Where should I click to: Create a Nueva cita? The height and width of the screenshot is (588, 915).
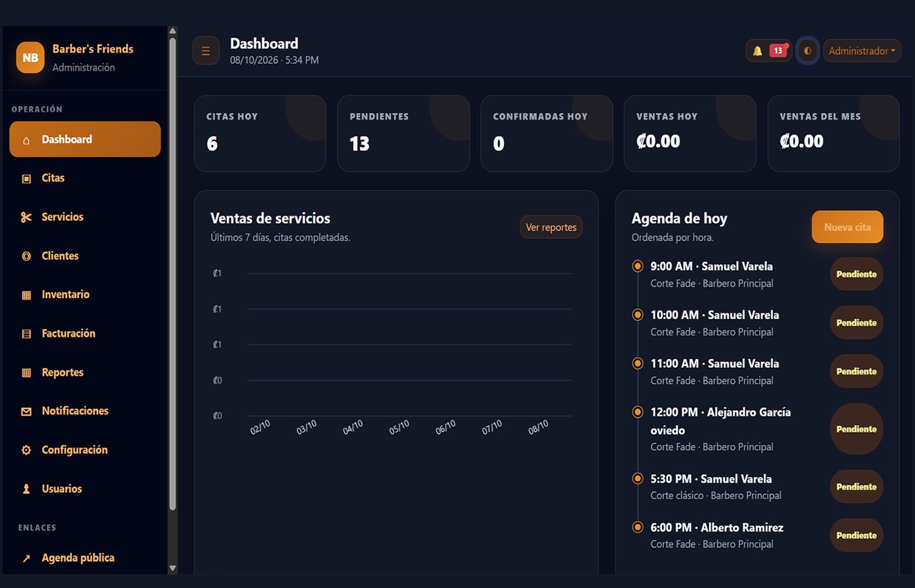pyautogui.click(x=847, y=227)
